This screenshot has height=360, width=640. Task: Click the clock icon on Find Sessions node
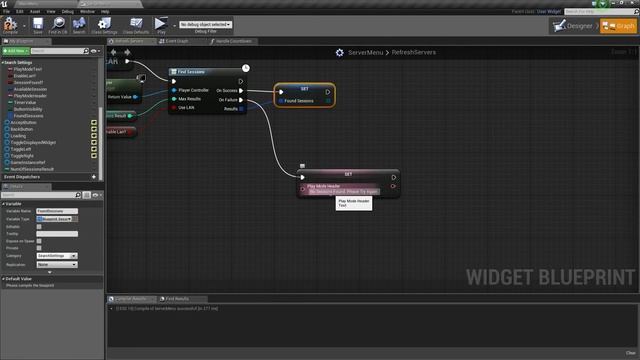pyautogui.click(x=246, y=68)
